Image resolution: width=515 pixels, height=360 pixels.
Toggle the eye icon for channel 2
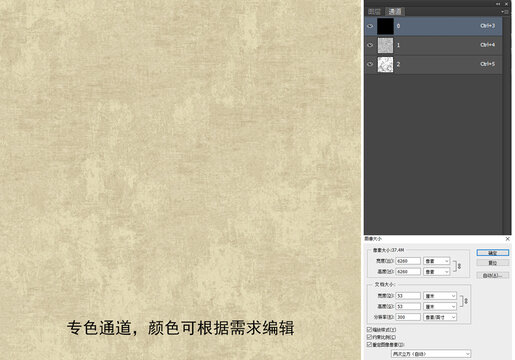370,64
